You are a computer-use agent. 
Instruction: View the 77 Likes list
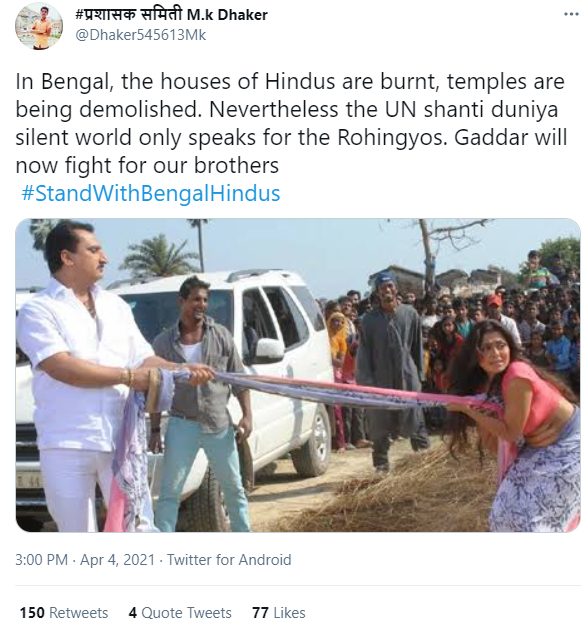279,613
